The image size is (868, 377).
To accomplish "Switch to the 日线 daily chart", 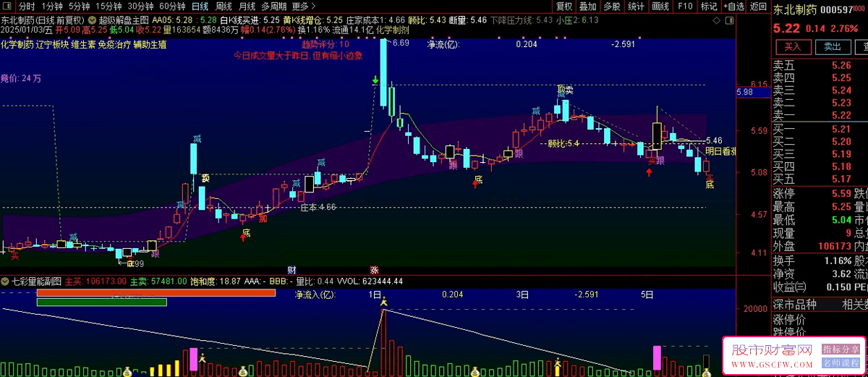I will [200, 6].
